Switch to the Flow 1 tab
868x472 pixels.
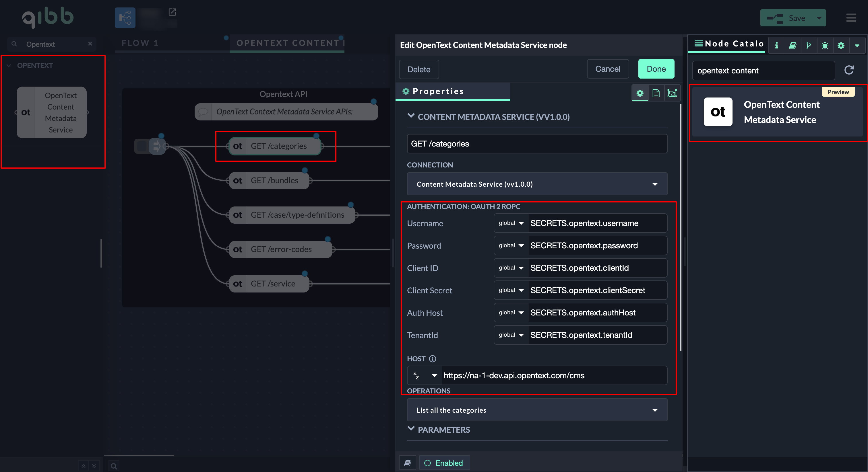coord(140,43)
